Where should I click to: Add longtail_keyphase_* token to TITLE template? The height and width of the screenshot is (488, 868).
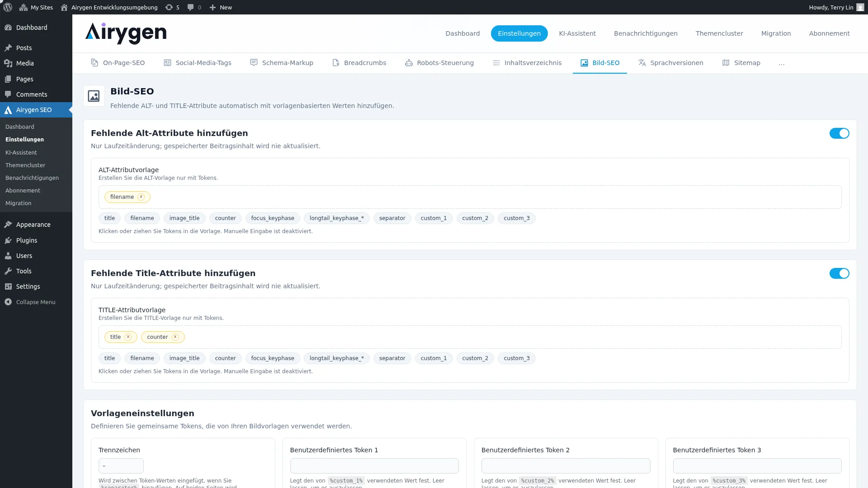click(x=336, y=358)
